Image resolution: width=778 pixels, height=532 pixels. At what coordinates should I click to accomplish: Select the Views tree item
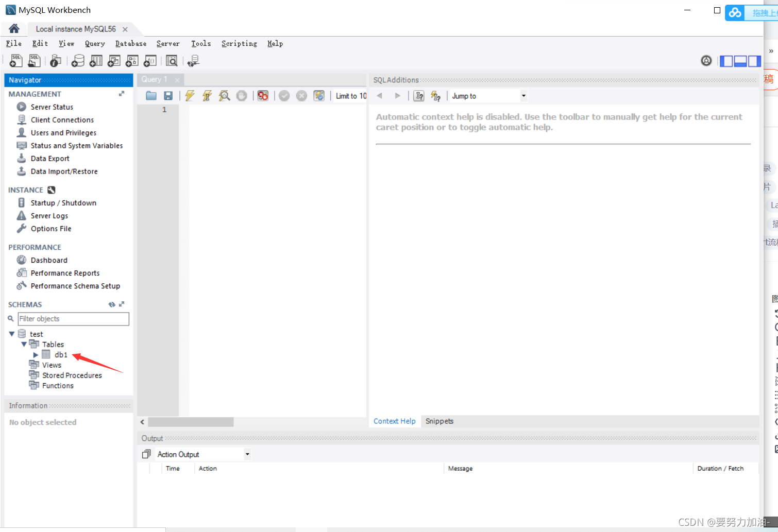(x=52, y=365)
